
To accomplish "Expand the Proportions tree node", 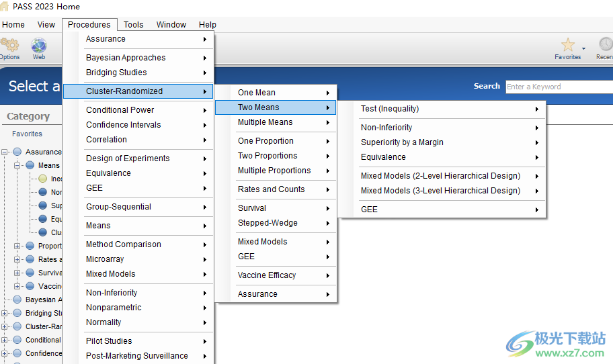I will pos(17,246).
